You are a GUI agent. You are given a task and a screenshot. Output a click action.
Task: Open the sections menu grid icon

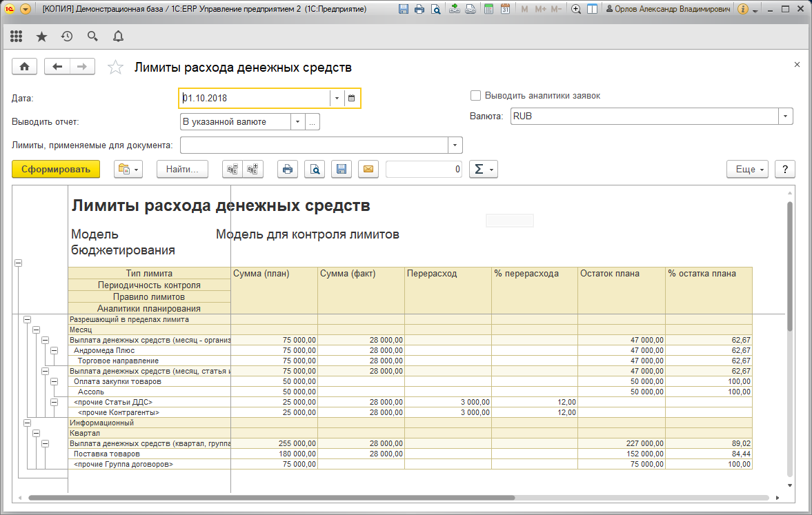tap(16, 37)
